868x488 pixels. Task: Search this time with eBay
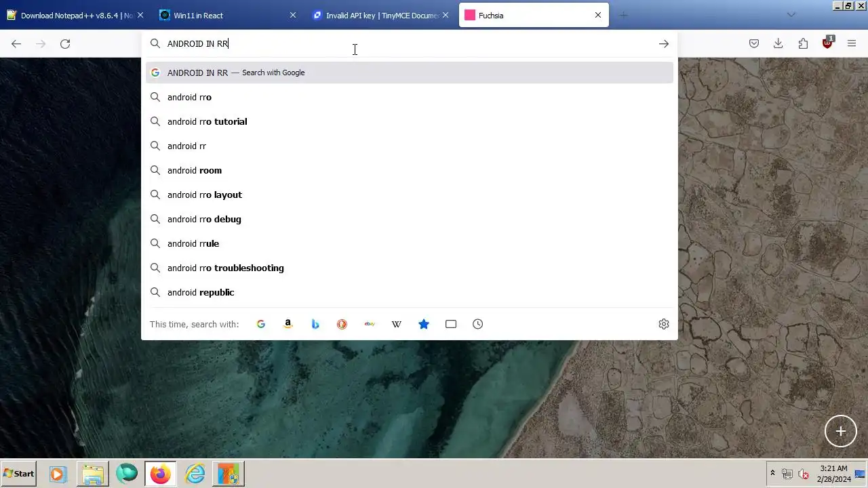(370, 324)
